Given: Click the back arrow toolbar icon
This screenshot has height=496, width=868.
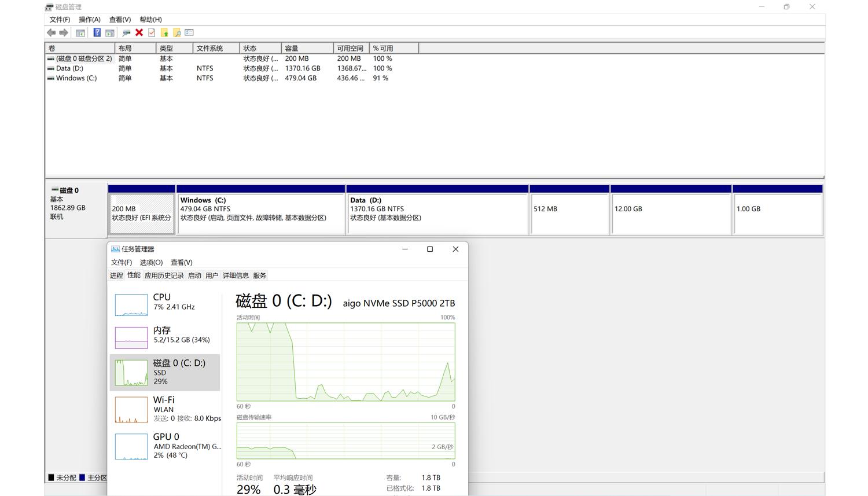Looking at the screenshot, I should coord(52,33).
